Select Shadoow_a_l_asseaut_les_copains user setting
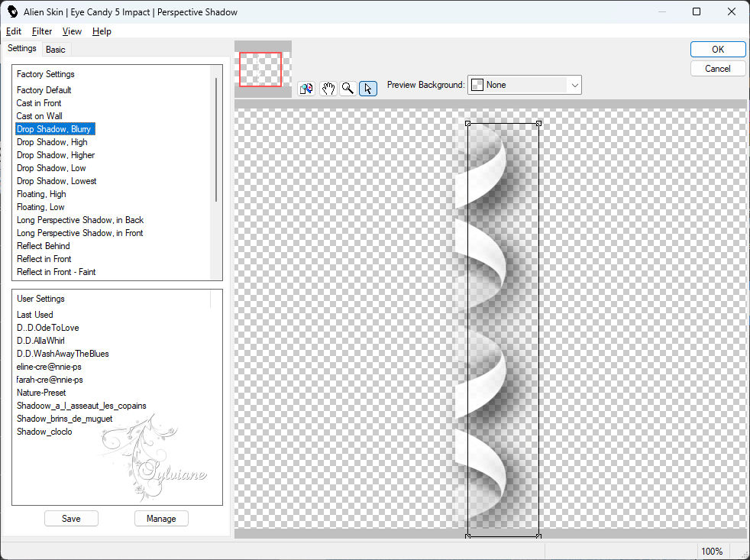This screenshot has width=750, height=560. tap(81, 406)
